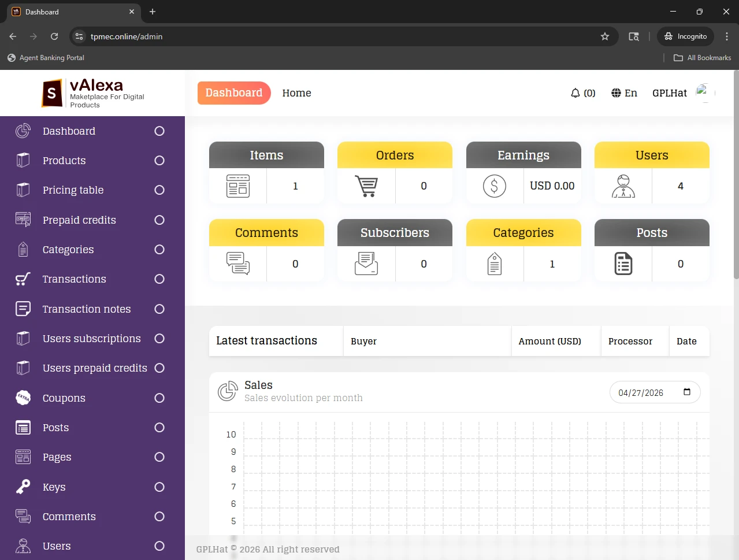Click the Transactions cart icon in sidebar
The height and width of the screenshot is (560, 739).
click(23, 279)
